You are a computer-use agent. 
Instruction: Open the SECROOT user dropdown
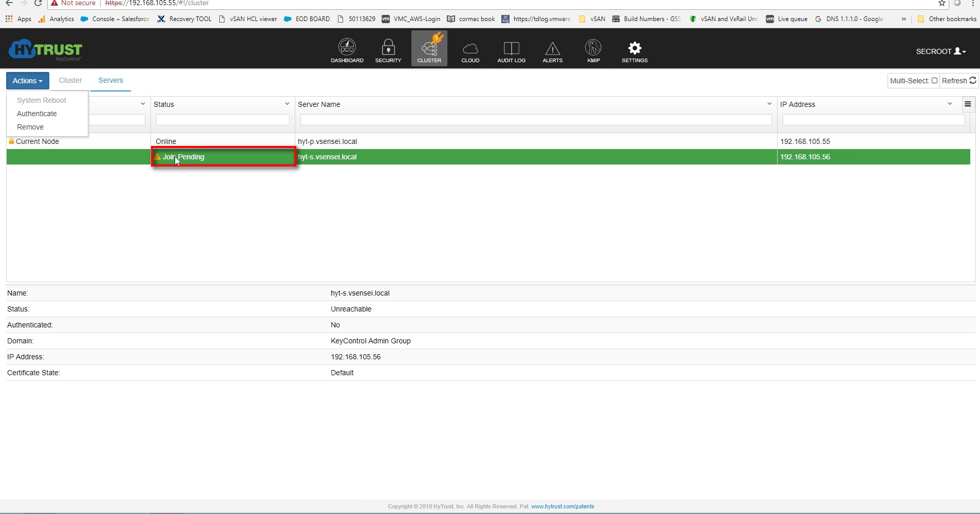pos(941,51)
